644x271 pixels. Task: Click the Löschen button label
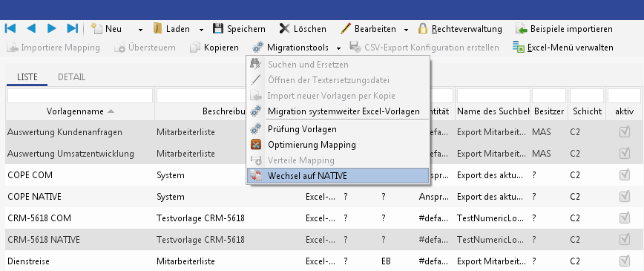pyautogui.click(x=310, y=29)
